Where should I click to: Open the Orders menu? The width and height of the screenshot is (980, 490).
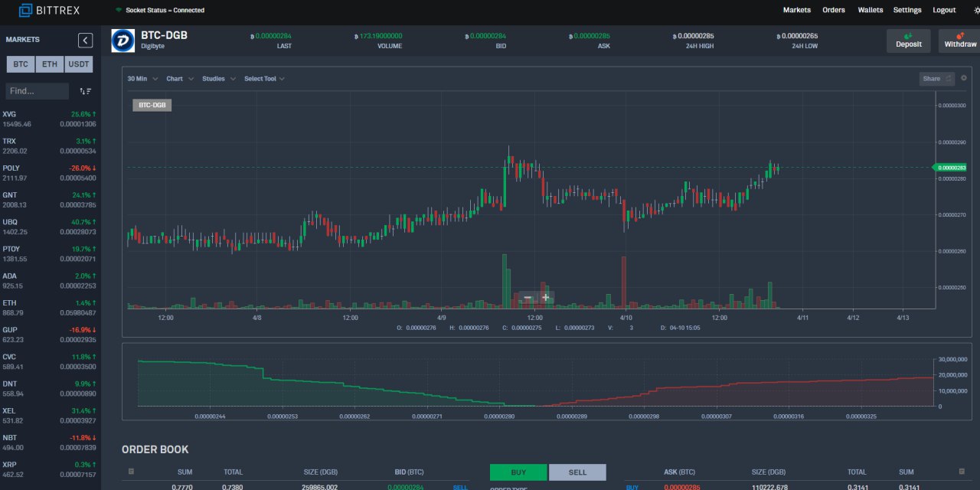pyautogui.click(x=834, y=10)
